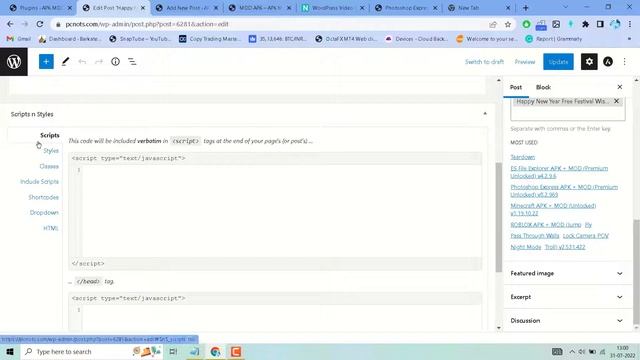Toggle the block inserter plus button
This screenshot has width=640, height=360.
click(46, 62)
